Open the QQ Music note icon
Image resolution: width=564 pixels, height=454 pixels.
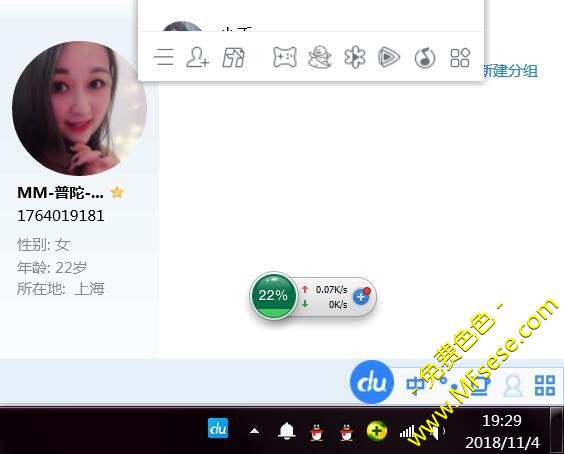(425, 58)
